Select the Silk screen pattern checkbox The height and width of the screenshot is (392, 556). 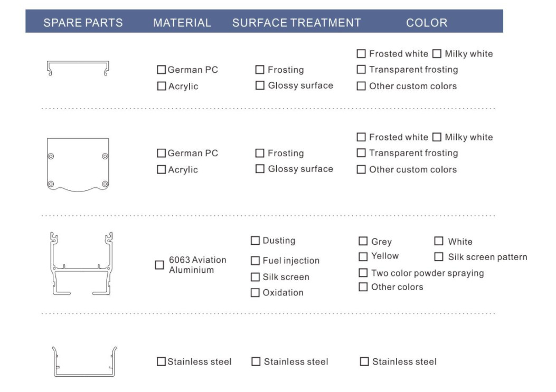pyautogui.click(x=439, y=256)
